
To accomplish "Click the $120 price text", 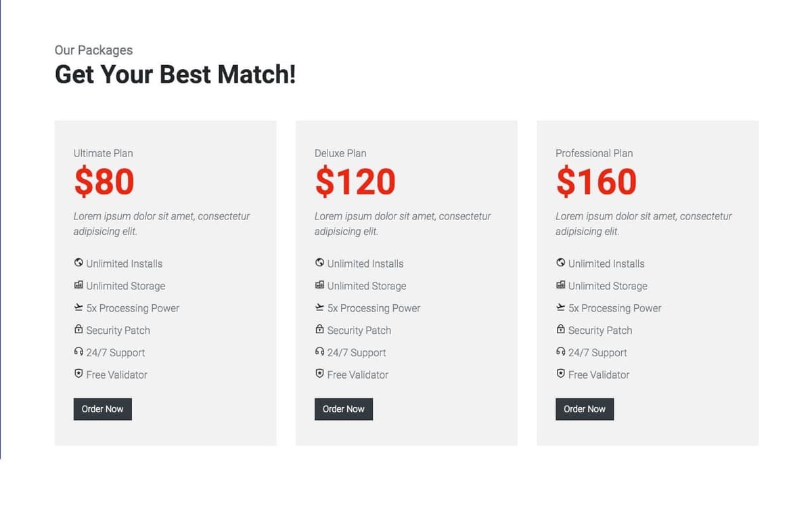I will tap(355, 182).
